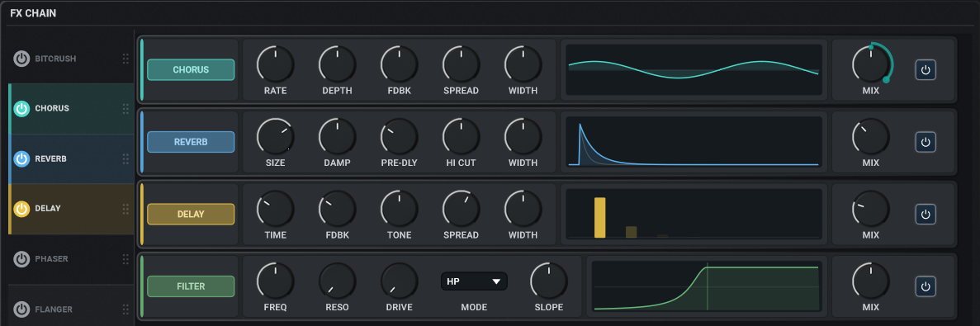The image size is (980, 326).
Task: Select REVERB in the FX chain list
Action: point(71,158)
